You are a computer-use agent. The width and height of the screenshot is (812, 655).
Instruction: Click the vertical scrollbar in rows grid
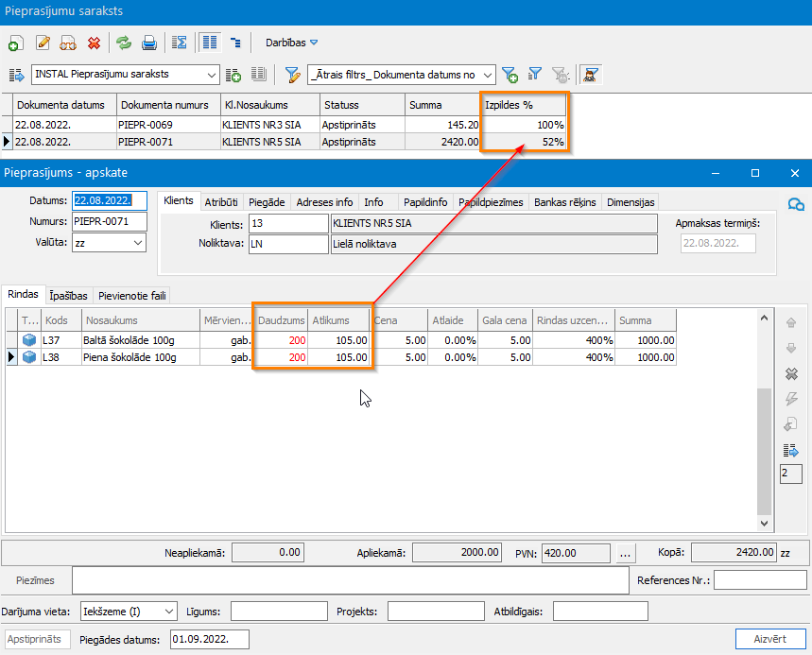point(765,444)
